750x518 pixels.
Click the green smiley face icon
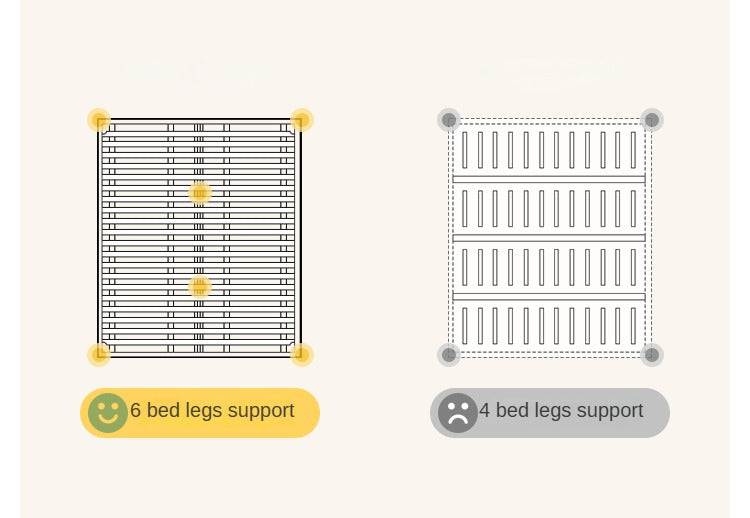click(107, 413)
